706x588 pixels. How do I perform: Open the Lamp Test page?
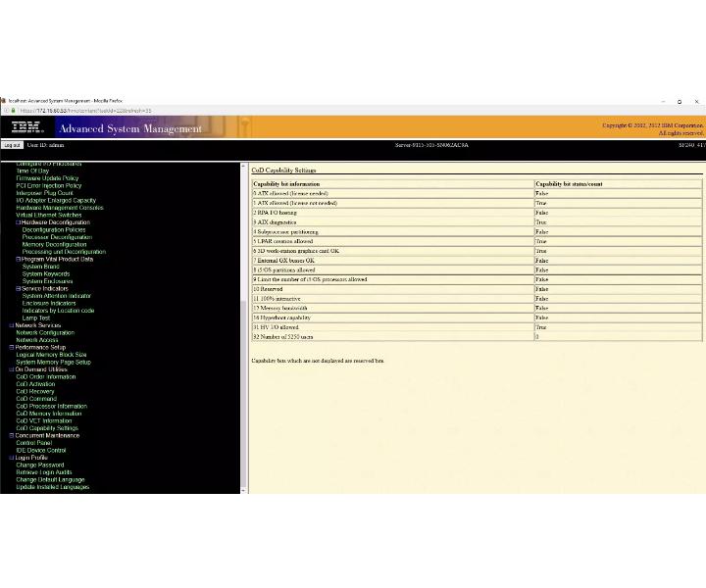[36, 318]
